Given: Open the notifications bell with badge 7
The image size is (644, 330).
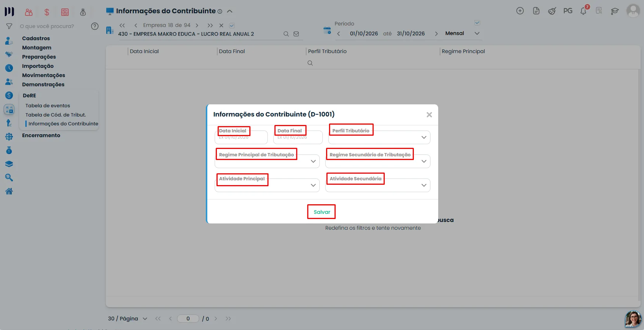Looking at the screenshot, I should (584, 11).
